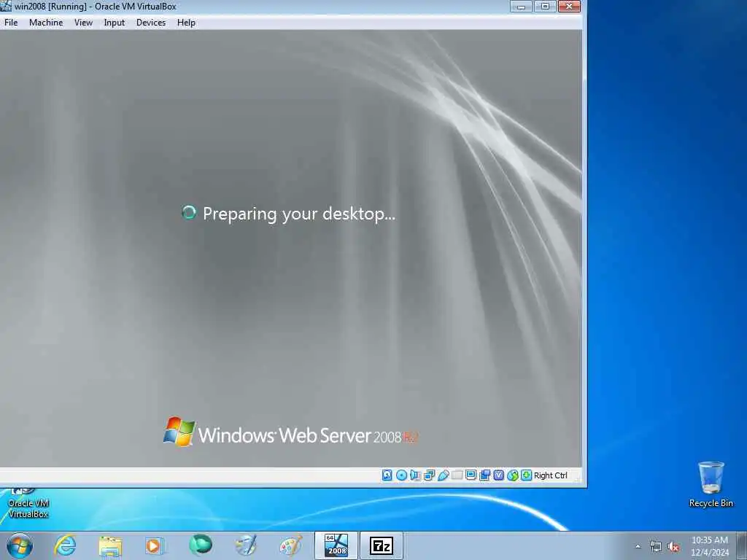This screenshot has height=560, width=747.
Task: Open the taskbar clock showing 10:35 AM
Action: (x=710, y=545)
